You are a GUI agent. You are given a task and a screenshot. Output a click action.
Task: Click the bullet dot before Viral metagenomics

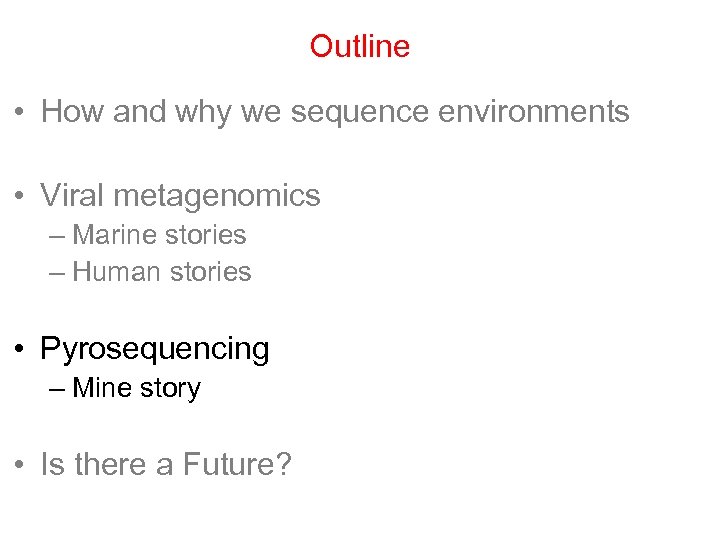[x=19, y=196]
